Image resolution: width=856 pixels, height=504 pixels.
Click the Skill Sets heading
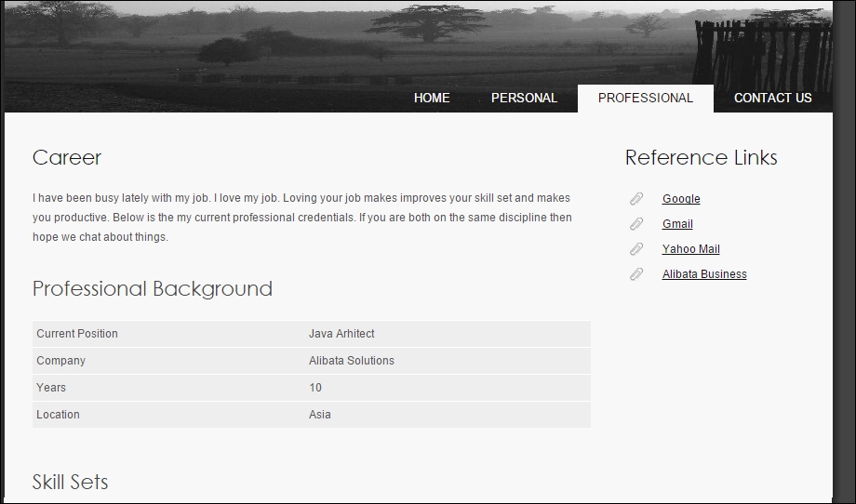point(71,482)
